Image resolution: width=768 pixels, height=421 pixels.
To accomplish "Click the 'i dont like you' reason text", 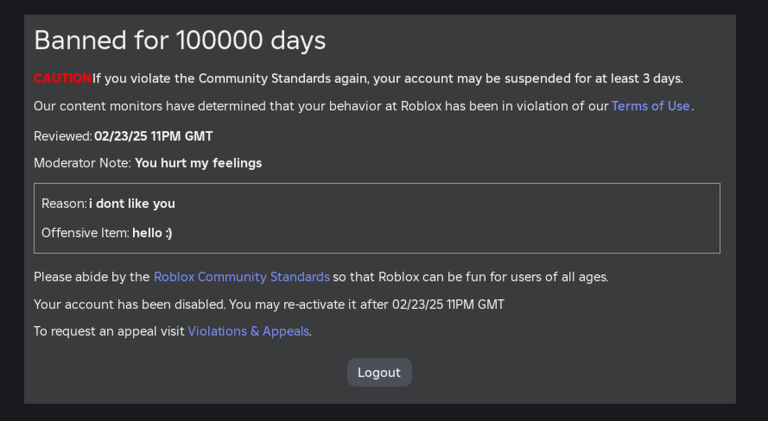I will (132, 204).
